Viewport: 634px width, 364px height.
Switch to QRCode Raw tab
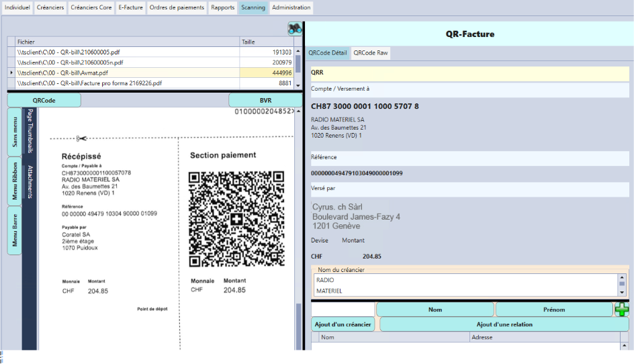pos(370,53)
